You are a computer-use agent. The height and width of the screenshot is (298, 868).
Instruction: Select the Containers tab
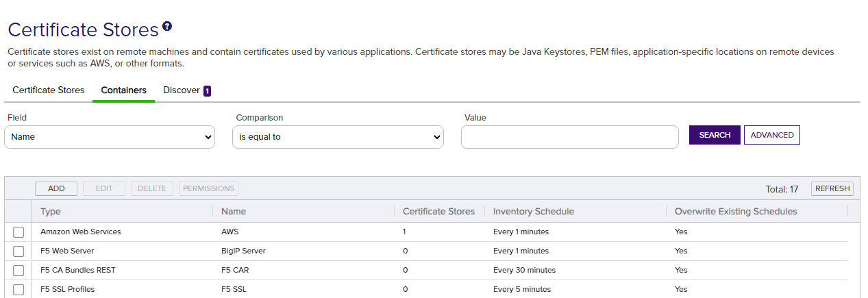[x=124, y=90]
